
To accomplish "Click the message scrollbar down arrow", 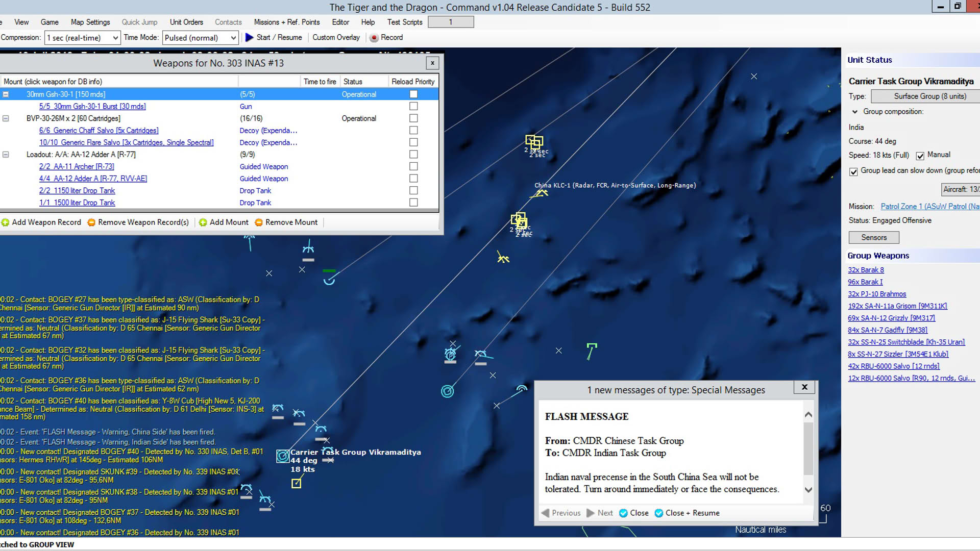I will [808, 490].
